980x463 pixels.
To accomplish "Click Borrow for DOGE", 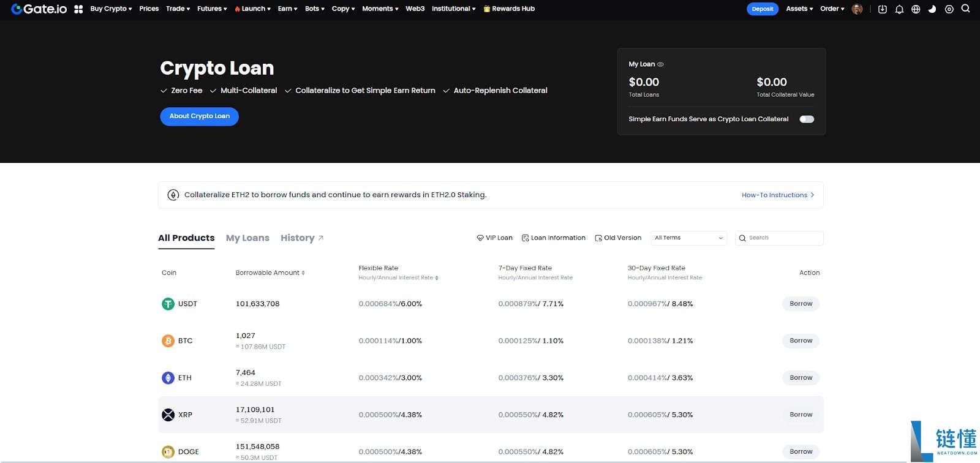I will (801, 452).
